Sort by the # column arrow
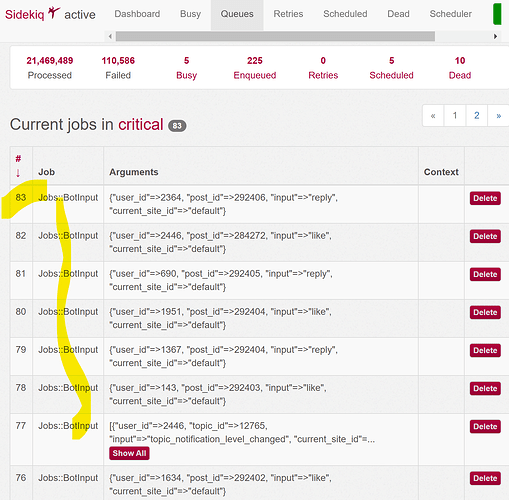 coord(18,173)
